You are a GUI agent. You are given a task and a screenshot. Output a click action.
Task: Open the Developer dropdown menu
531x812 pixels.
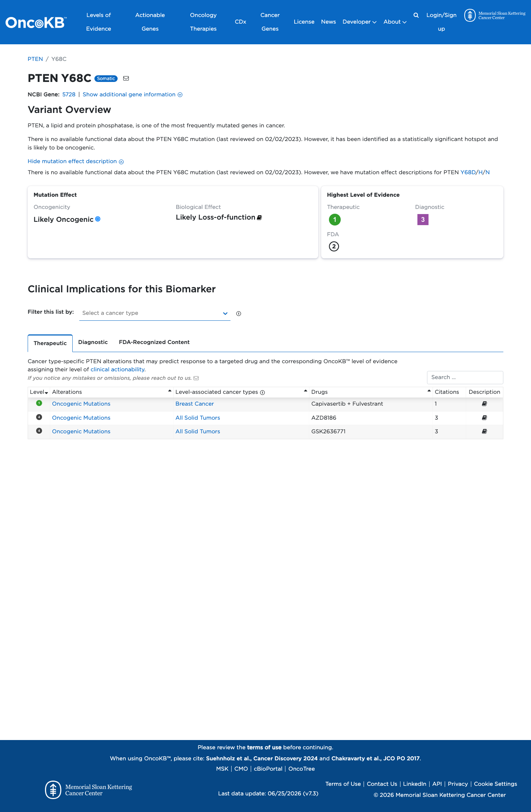[360, 22]
